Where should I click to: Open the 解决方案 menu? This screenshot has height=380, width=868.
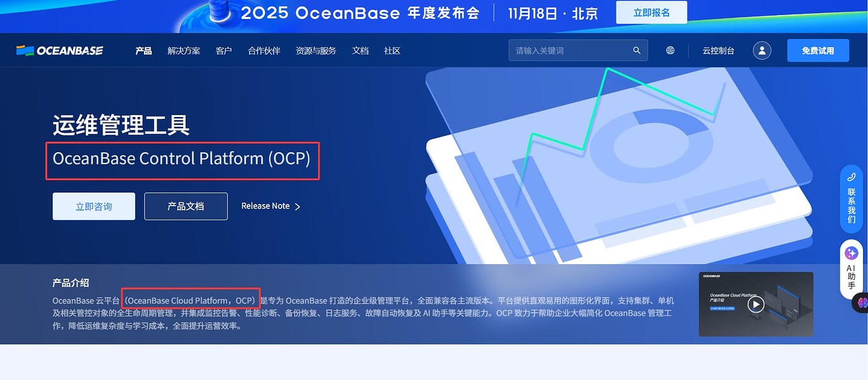click(x=184, y=50)
